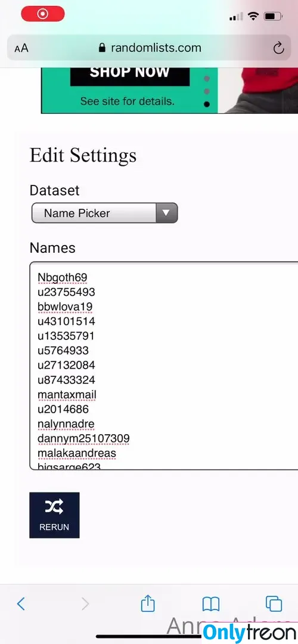This screenshot has width=298, height=644.
Task: Click the dropdown arrow beside Name Picker
Action: coord(166,213)
